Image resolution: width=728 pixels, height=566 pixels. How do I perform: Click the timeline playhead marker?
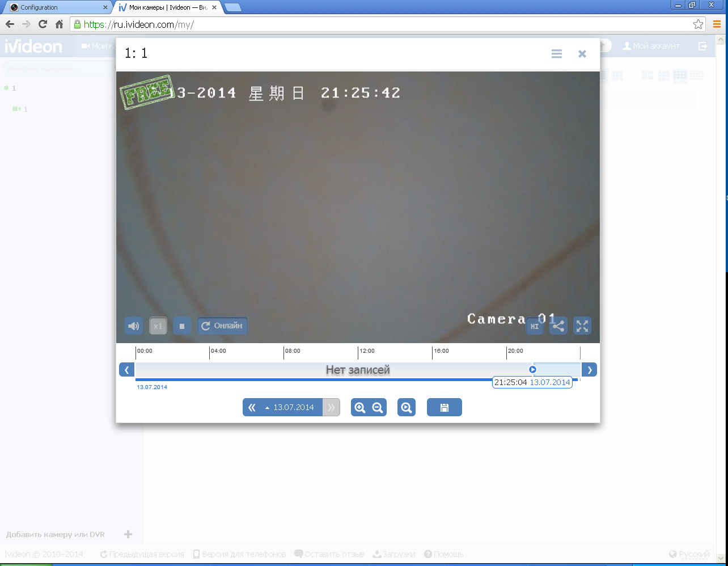[532, 370]
